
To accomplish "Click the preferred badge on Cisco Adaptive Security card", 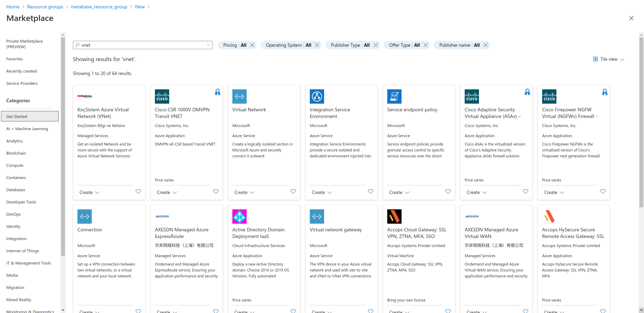I will tap(527, 92).
